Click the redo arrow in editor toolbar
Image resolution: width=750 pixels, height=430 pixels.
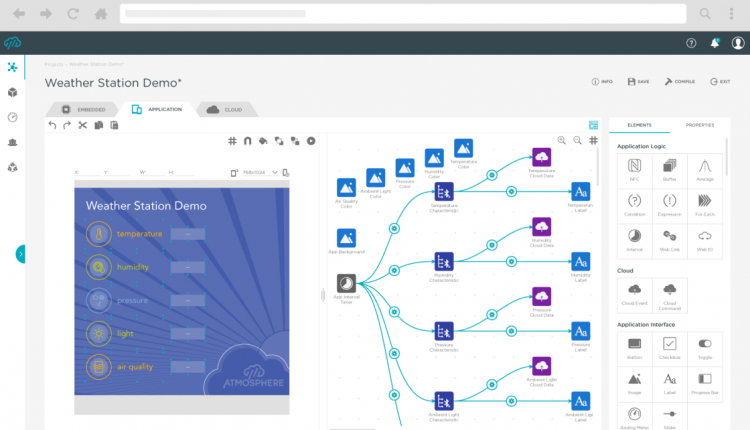click(67, 125)
